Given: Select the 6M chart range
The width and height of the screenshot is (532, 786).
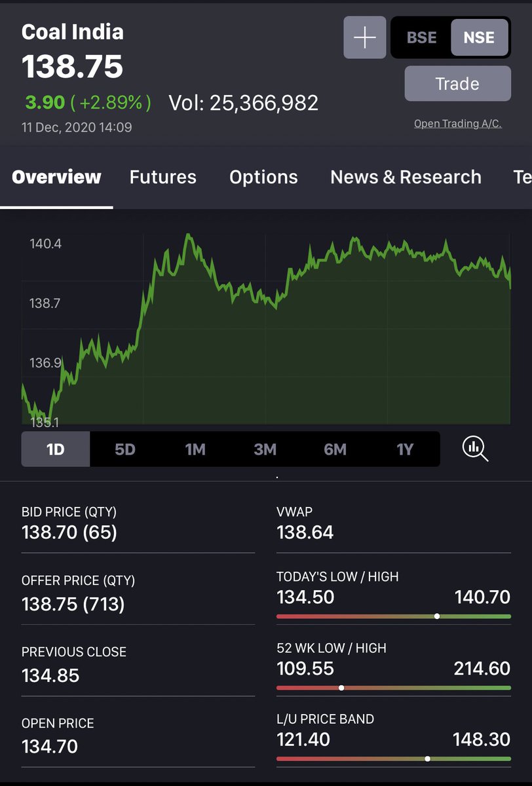Looking at the screenshot, I should (335, 449).
